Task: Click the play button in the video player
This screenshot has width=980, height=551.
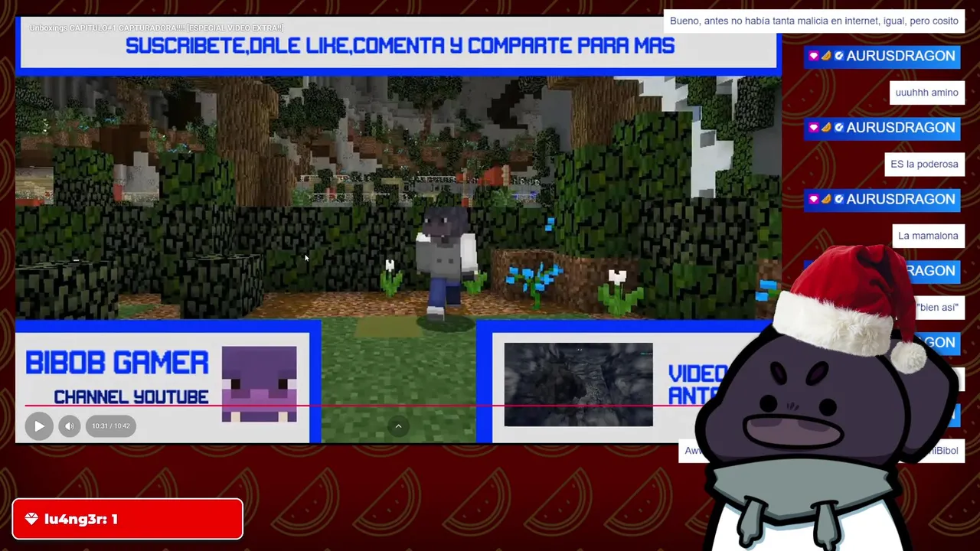Action: 39,426
